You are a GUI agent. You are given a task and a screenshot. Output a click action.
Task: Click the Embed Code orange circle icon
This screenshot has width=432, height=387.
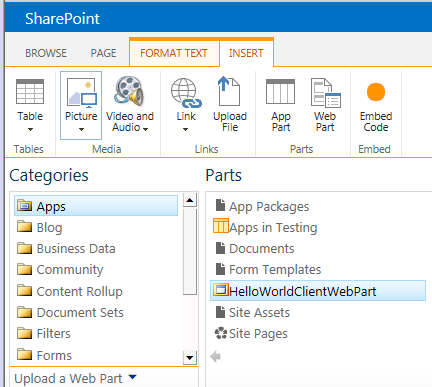point(376,92)
